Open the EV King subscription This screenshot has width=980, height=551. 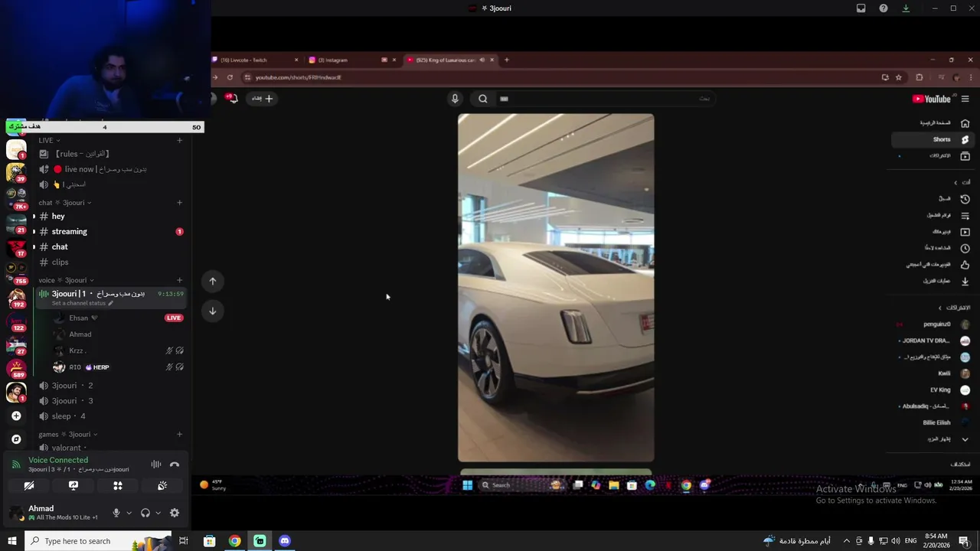pyautogui.click(x=935, y=390)
